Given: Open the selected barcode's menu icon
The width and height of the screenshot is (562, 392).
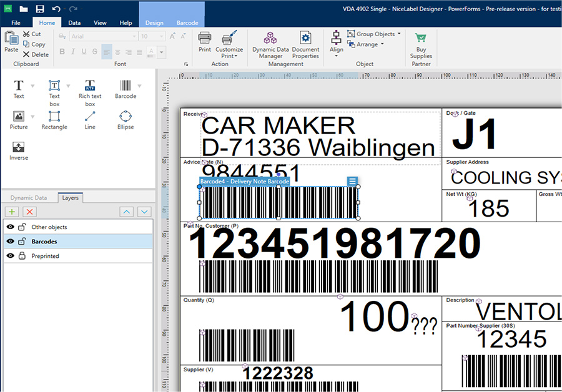Looking at the screenshot, I should click(352, 181).
